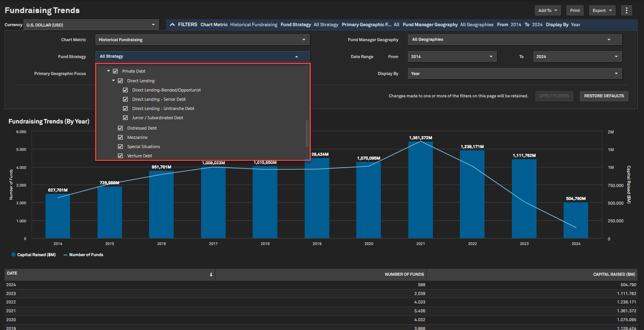Click the DATE column sort arrow
Screen dimensions: 644x330
pyautogui.click(x=211, y=275)
